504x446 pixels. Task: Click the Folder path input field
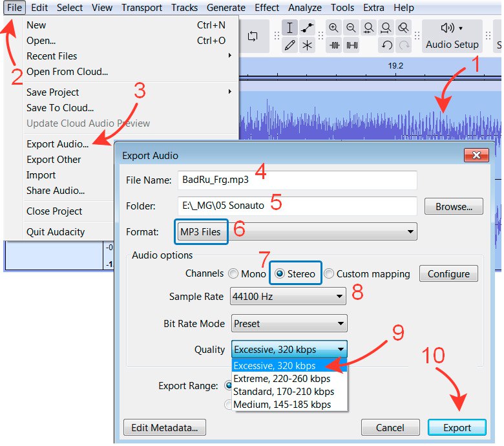297,206
